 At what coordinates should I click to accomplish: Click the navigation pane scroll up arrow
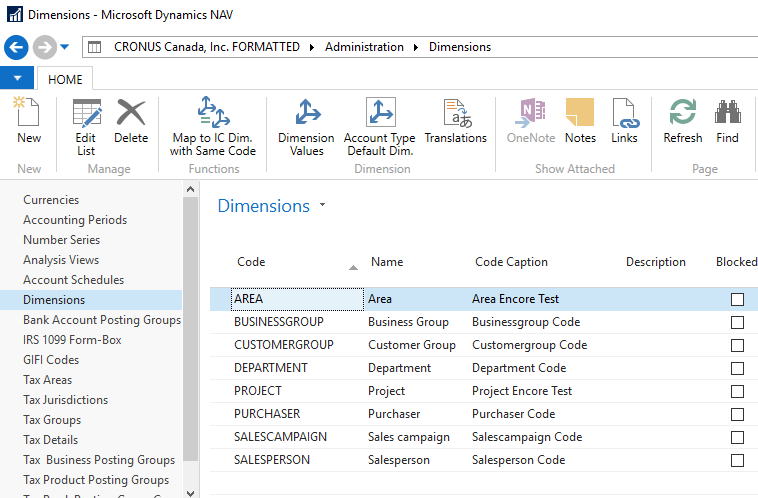click(190, 189)
